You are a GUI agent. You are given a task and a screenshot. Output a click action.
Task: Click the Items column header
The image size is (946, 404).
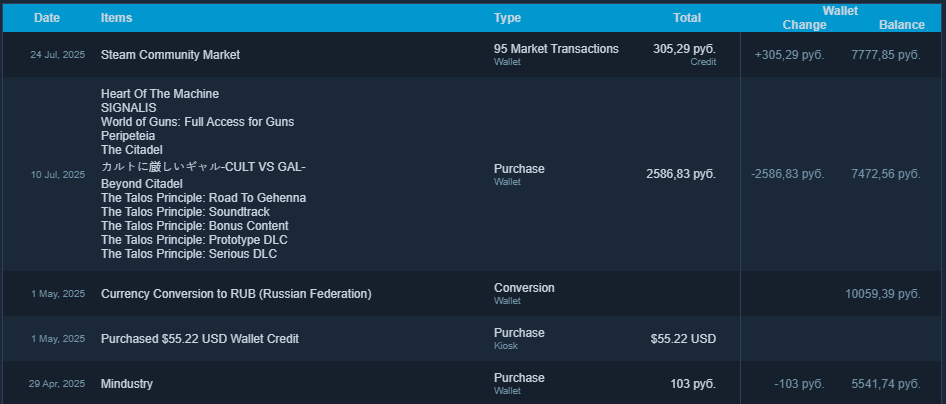point(116,18)
